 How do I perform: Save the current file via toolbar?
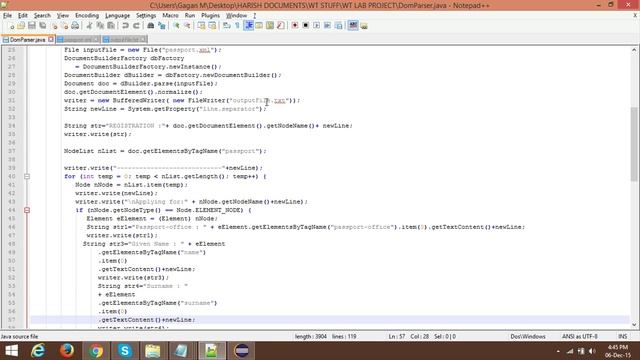(x=31, y=26)
